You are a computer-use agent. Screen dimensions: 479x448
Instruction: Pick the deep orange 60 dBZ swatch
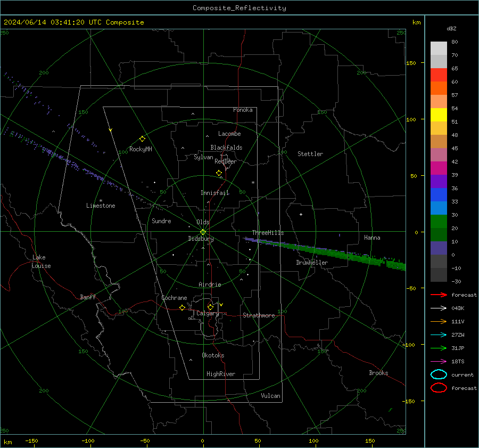(439, 88)
